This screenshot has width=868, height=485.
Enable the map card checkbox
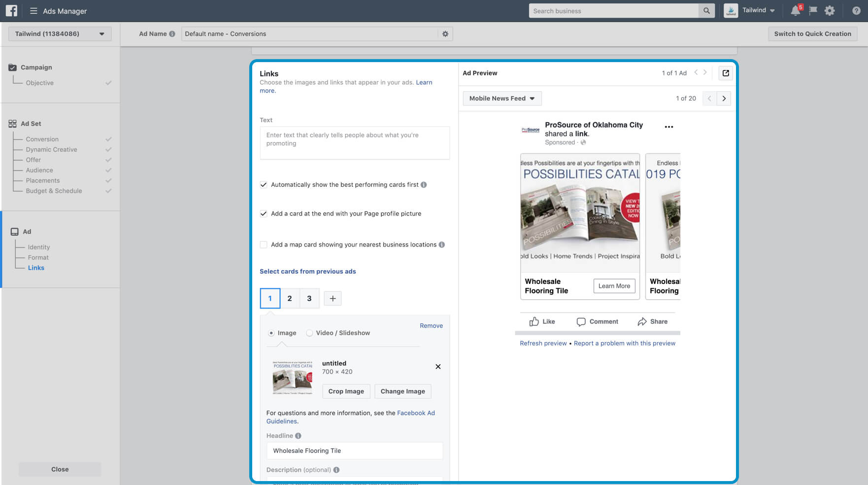264,245
